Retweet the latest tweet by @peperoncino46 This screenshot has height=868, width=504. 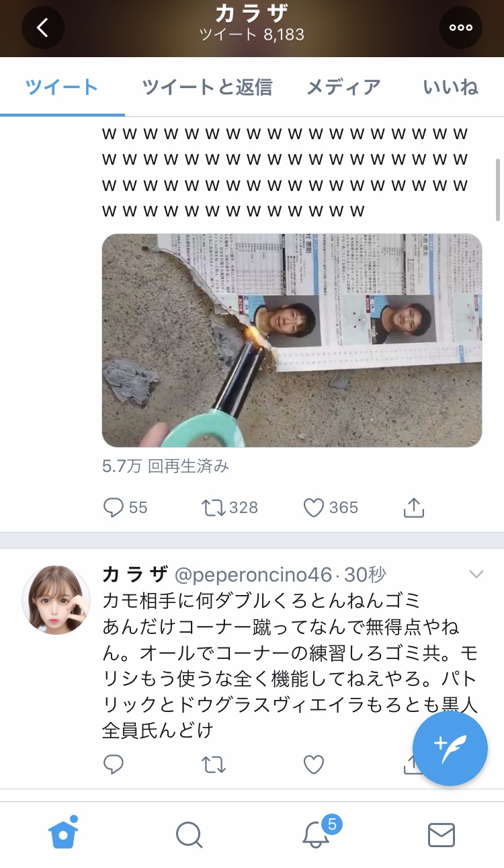(214, 764)
